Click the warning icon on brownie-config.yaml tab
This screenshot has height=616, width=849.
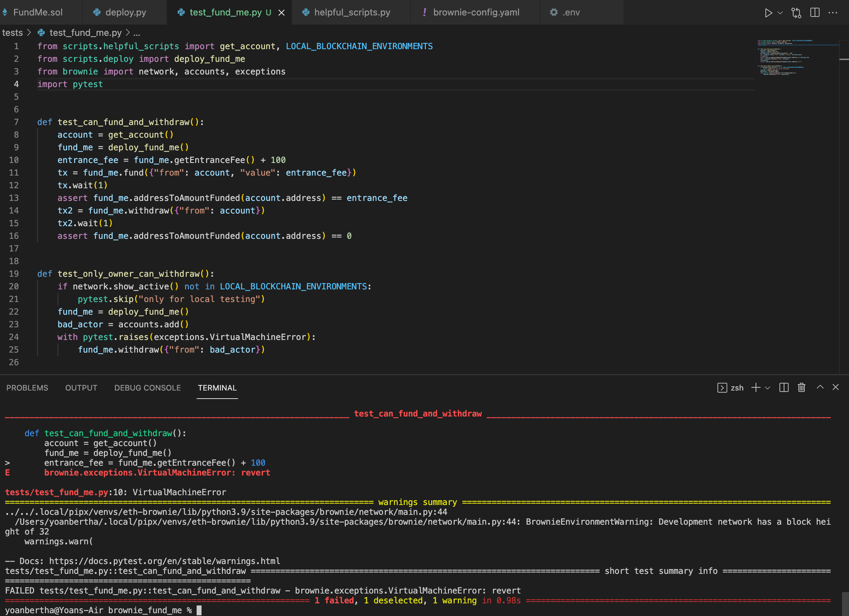(x=425, y=12)
